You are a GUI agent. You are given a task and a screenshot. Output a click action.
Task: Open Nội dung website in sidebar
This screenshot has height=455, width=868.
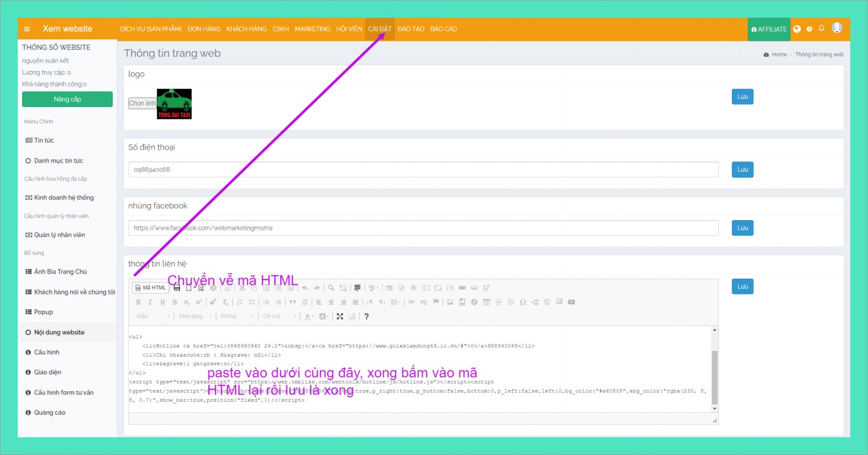click(59, 332)
